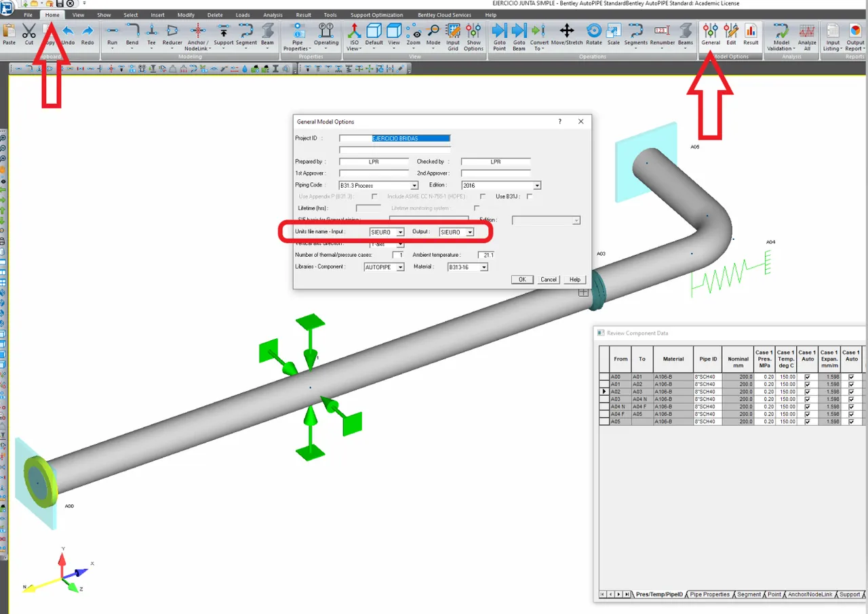Viewport: 868px width, 614px height.
Task: Select the Bend tool in ribbon
Action: click(132, 35)
